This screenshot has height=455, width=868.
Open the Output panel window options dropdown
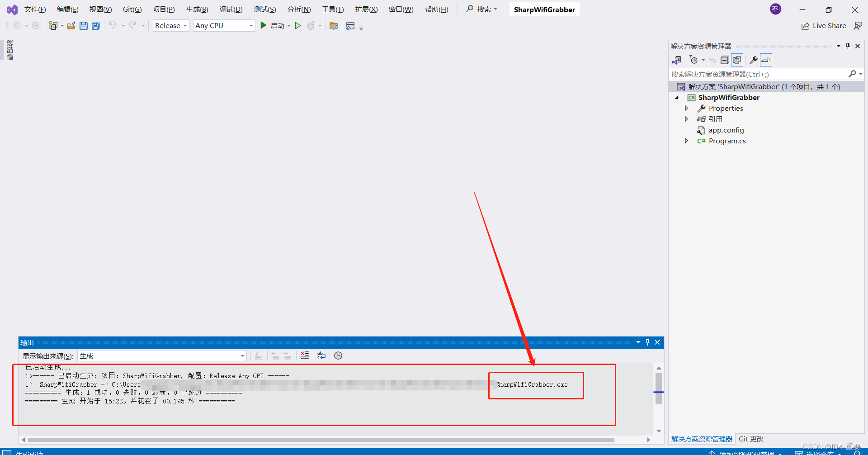pyautogui.click(x=638, y=342)
